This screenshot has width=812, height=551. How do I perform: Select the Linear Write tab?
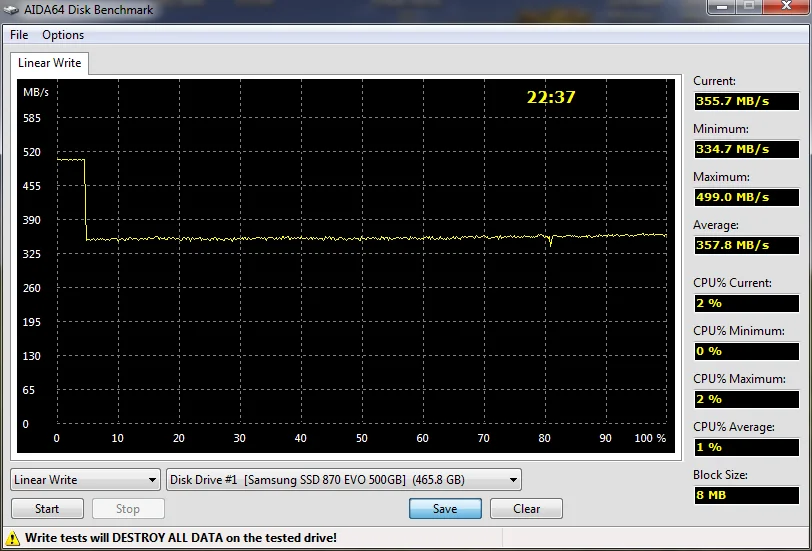[x=49, y=63]
